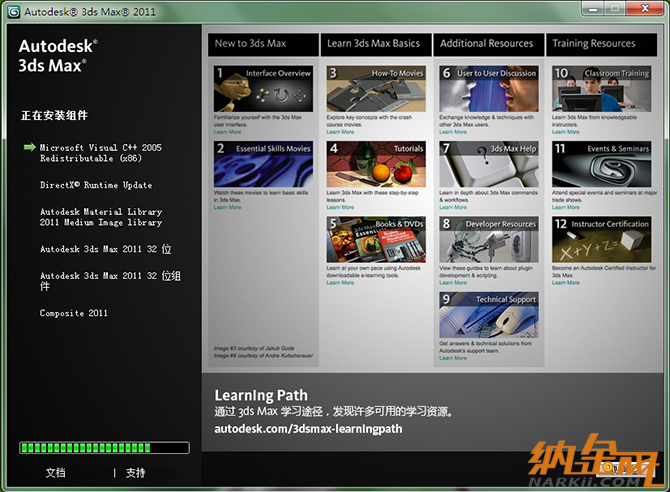670x492 pixels.
Task: Open the Books & DVDs thumbnail
Action: pyautogui.click(x=376, y=239)
